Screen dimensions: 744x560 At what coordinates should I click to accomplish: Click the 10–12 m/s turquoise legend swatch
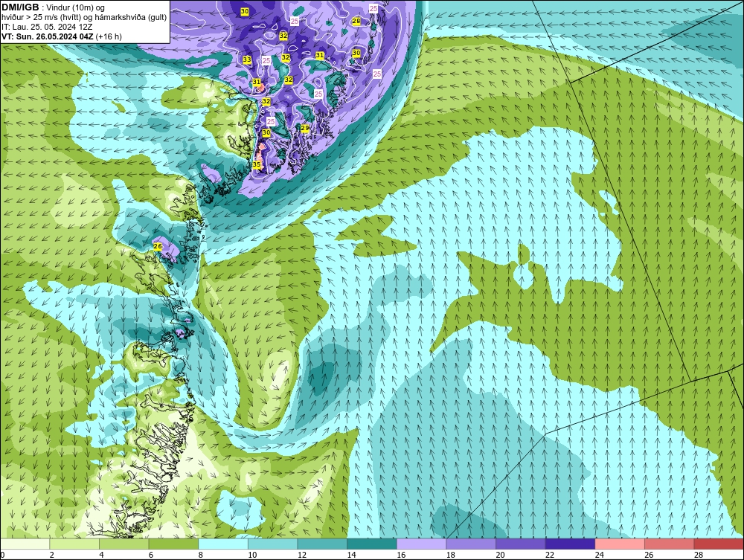[273, 544]
